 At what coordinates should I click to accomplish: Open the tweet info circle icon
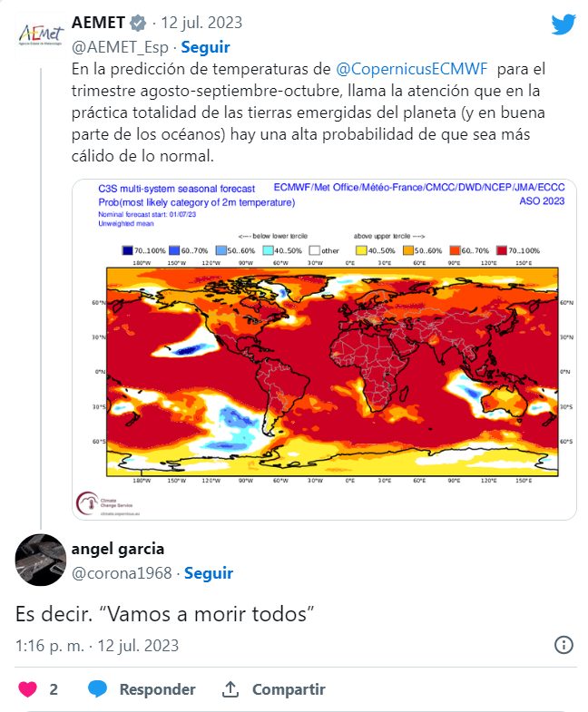pyautogui.click(x=563, y=645)
